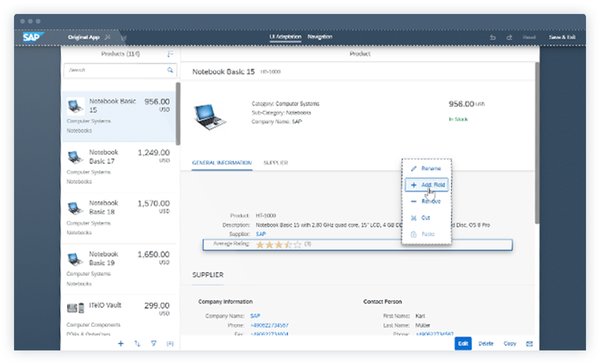Viewport: 600px width, 364px height.
Task: Open sort options for the product list
Action: [x=137, y=343]
